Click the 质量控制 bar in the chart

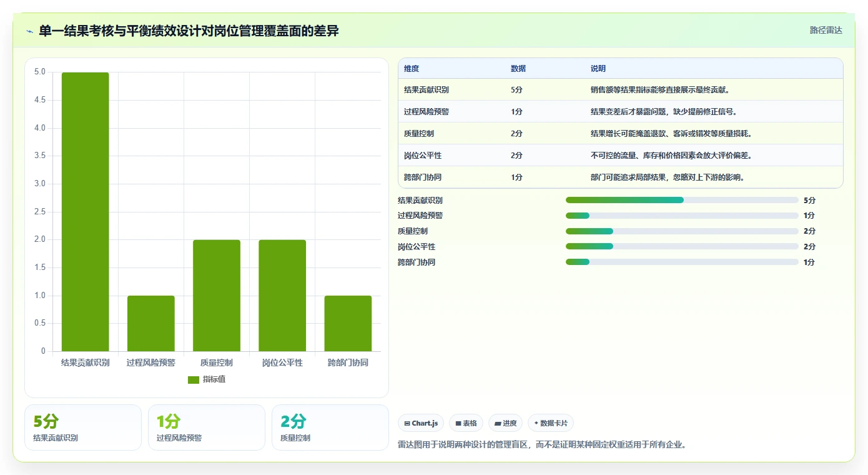click(x=217, y=296)
